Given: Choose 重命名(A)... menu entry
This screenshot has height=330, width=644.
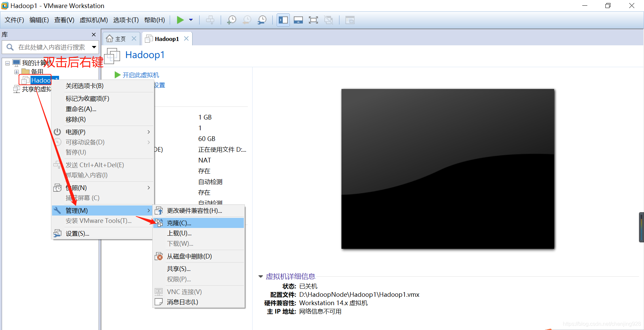Looking at the screenshot, I should [x=103, y=109].
